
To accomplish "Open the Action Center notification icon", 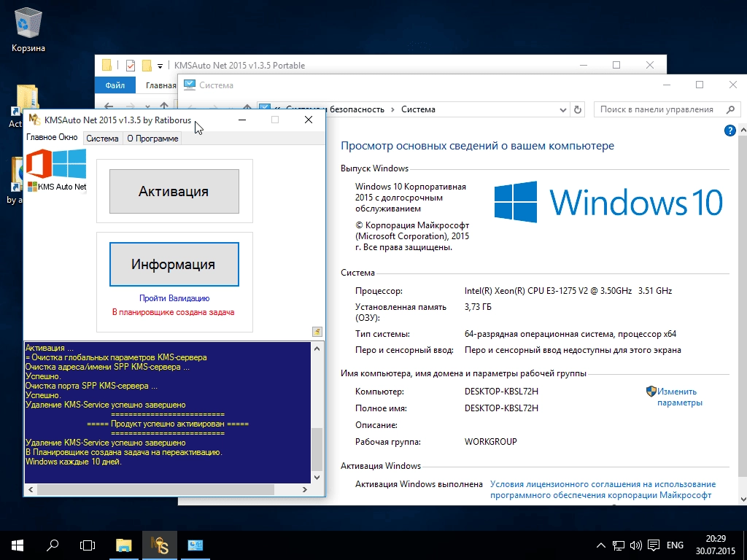I will pos(654,545).
